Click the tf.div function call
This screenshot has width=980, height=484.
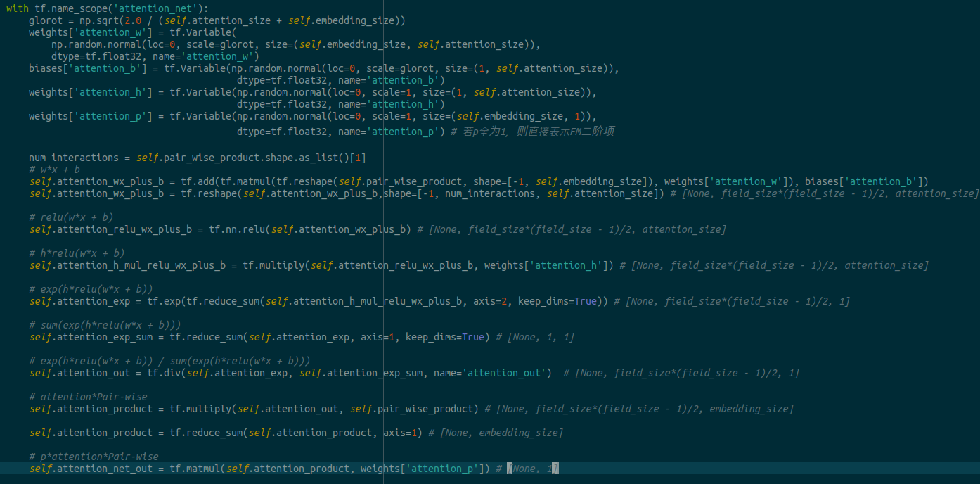pos(164,373)
